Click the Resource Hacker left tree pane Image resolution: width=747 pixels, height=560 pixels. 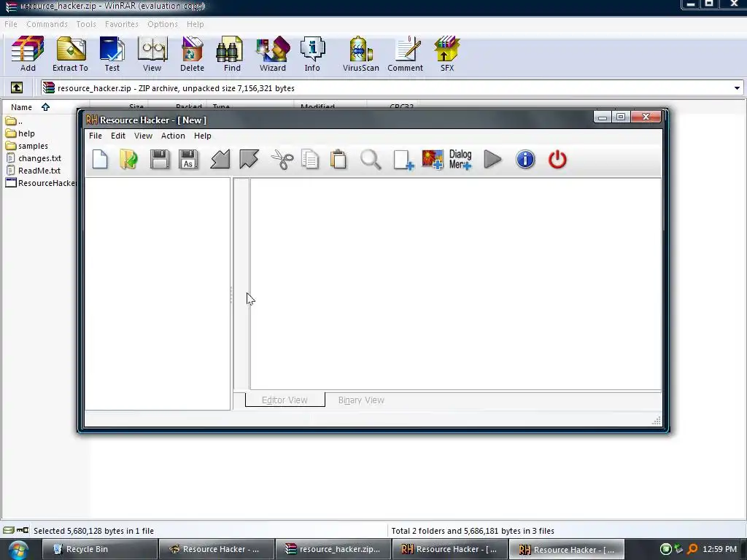(x=158, y=293)
